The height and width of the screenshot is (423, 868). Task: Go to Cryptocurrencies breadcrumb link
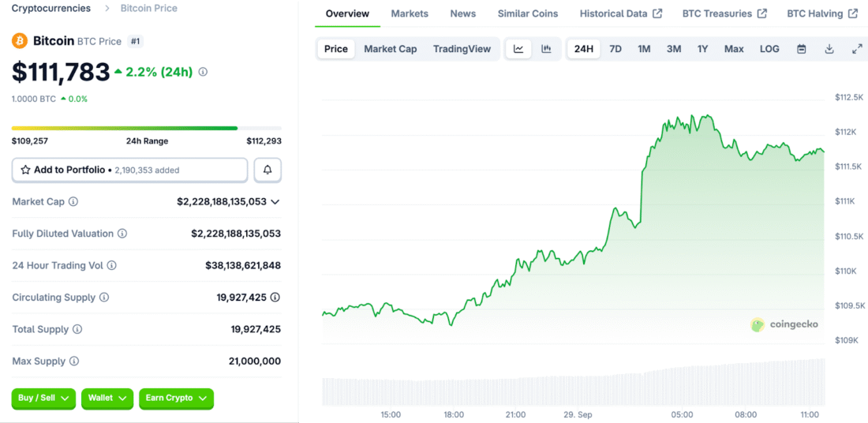coord(51,9)
